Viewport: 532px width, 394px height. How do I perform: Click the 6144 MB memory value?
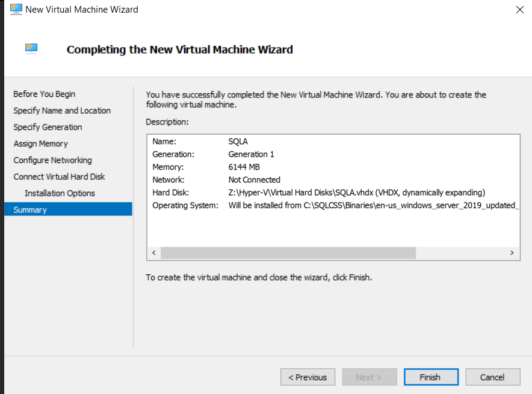244,167
